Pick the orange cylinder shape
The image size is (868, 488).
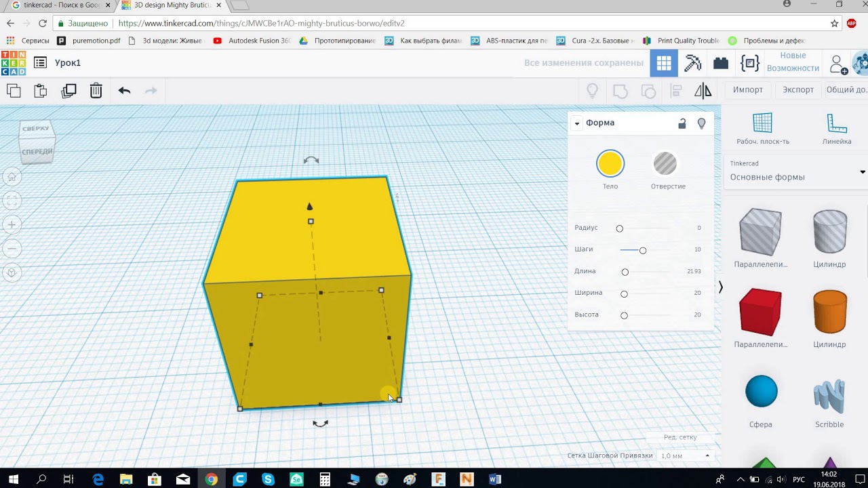pos(830,312)
